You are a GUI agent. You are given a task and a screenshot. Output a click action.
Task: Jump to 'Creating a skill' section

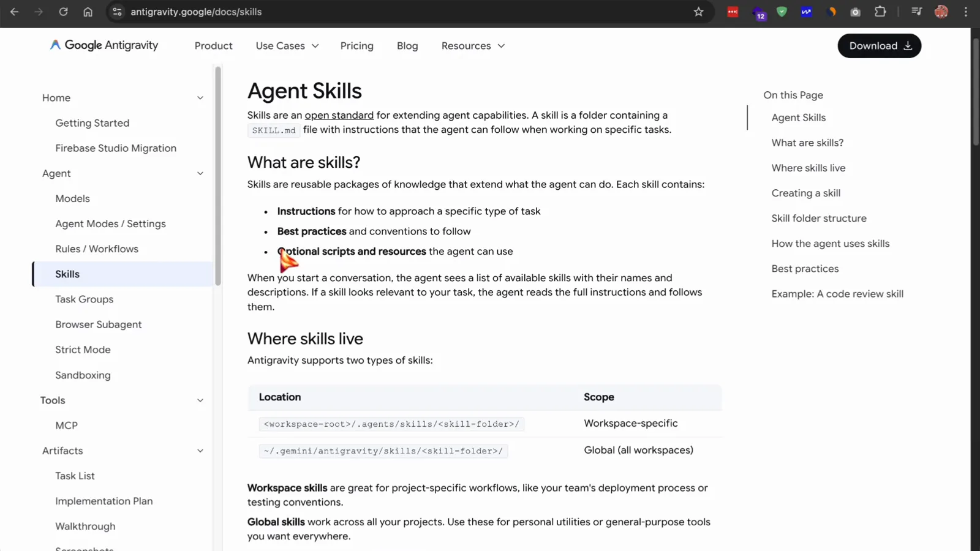point(806,193)
